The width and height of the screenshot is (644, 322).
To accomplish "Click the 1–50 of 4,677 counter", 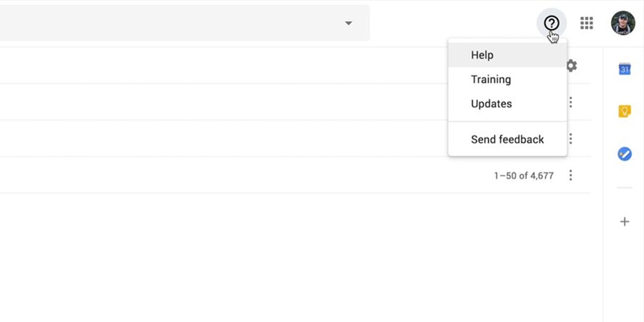I will (x=524, y=176).
